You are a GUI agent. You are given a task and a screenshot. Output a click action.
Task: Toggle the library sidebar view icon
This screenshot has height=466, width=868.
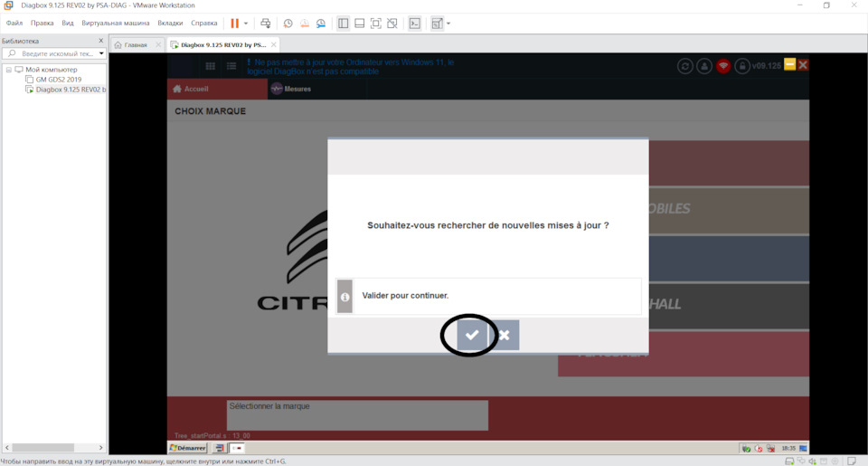[344, 24]
